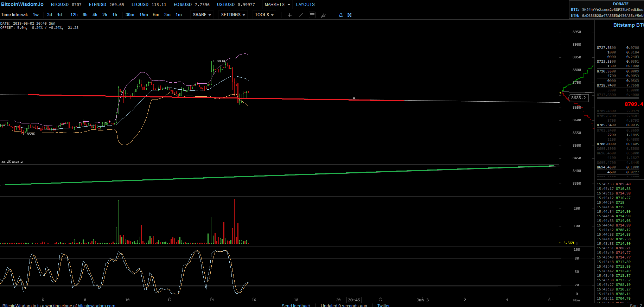Open the Send feedback link

tap(296, 305)
